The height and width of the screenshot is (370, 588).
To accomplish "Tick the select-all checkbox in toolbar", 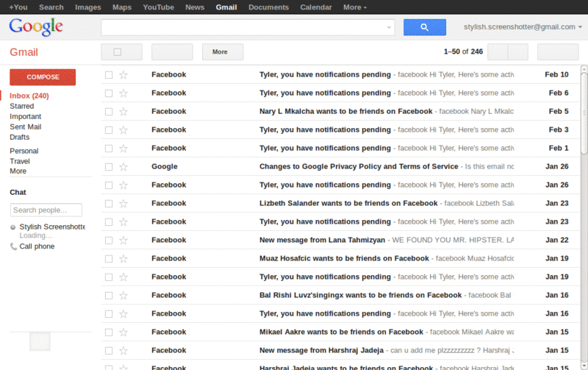I will pyautogui.click(x=118, y=51).
